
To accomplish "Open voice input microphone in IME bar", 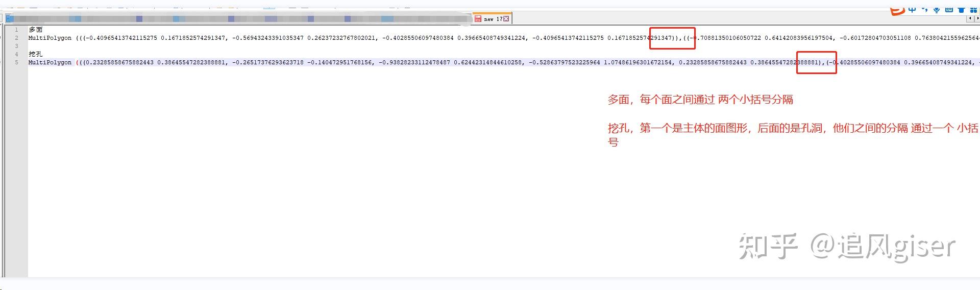I will pos(937,10).
